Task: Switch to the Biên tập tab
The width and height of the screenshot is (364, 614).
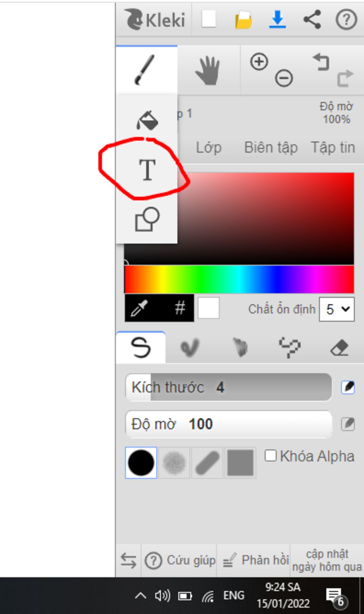Action: pos(271,148)
